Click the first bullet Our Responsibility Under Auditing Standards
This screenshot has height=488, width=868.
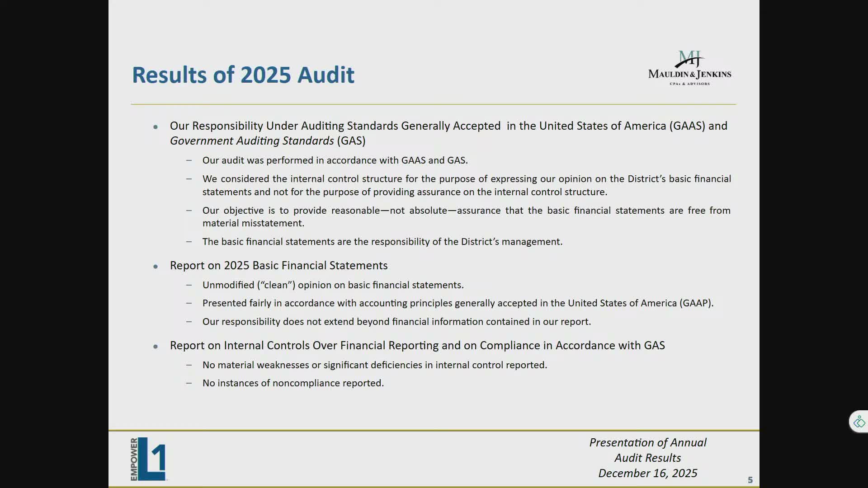click(x=448, y=126)
